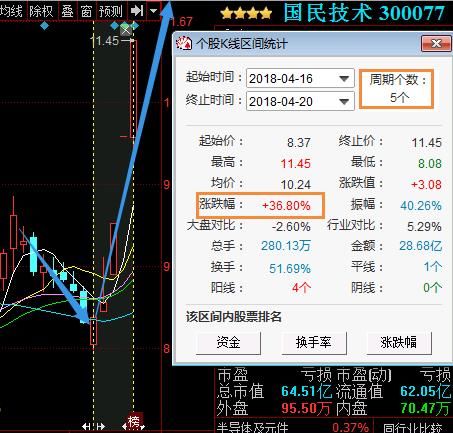Click the 资金 ranking button
Screen dimensions: 453x433
coord(228,342)
